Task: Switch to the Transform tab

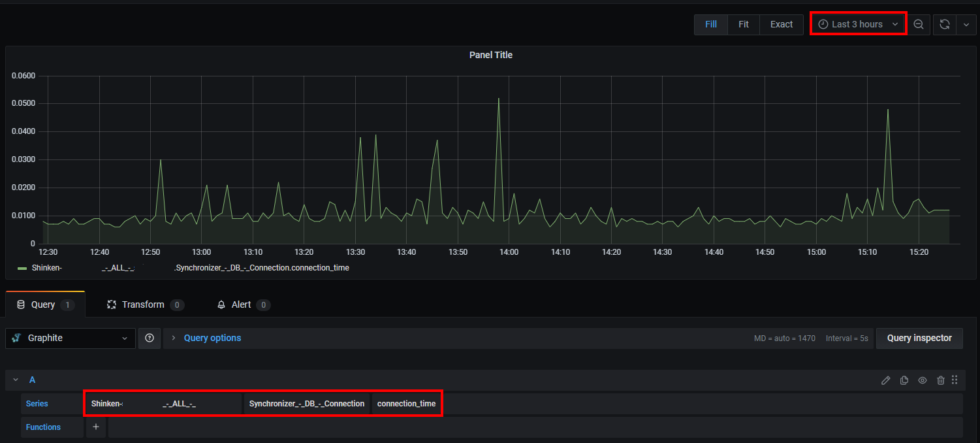Action: click(x=143, y=304)
